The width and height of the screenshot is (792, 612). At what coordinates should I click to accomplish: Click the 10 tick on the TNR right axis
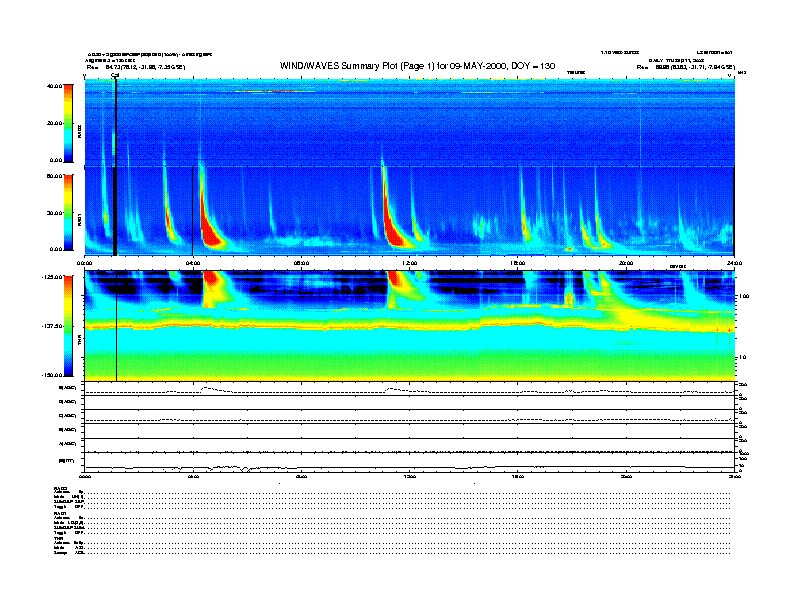pyautogui.click(x=744, y=357)
